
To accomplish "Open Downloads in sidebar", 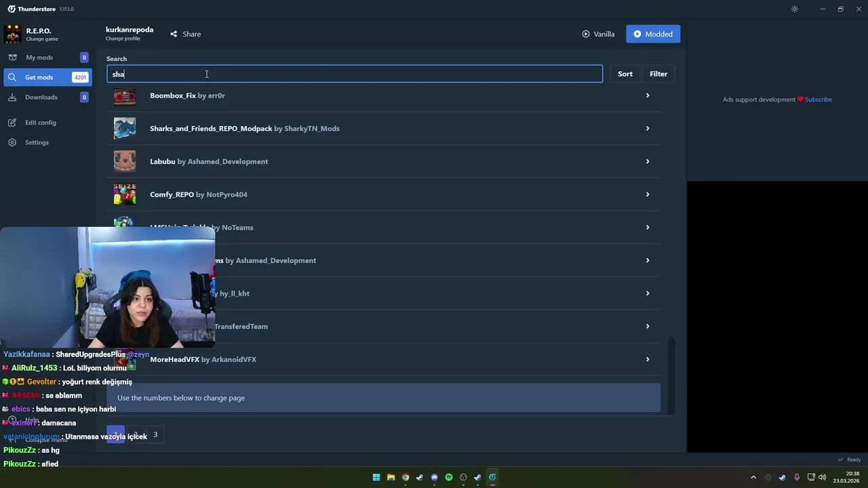I will [x=47, y=97].
